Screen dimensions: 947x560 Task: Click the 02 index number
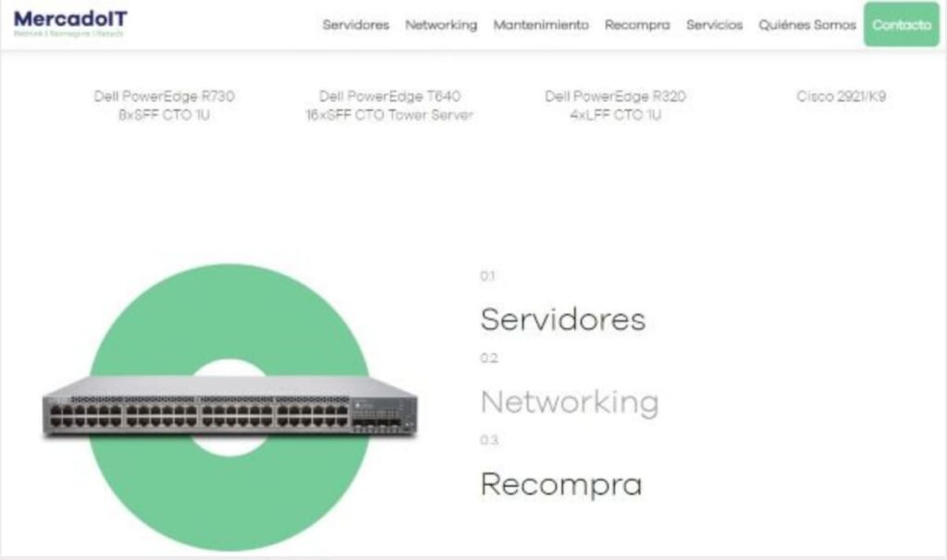point(488,359)
